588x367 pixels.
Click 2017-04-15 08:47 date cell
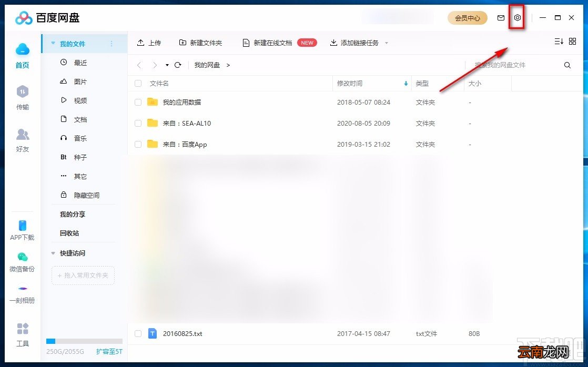[363, 333]
